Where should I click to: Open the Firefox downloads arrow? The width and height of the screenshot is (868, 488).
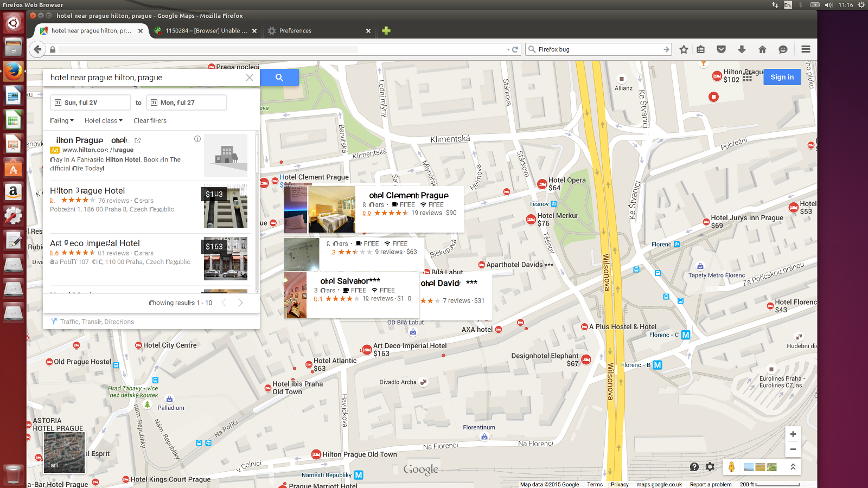click(742, 49)
